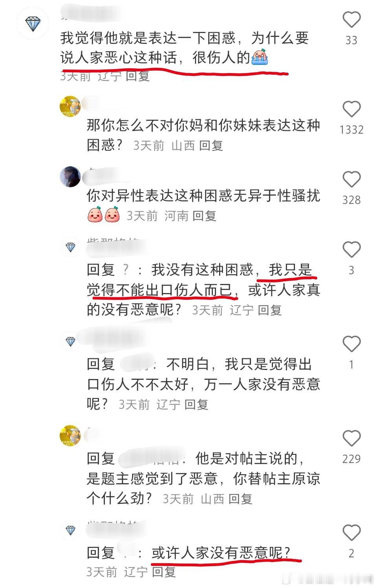The width and height of the screenshot is (377, 588).
Task: Reply to the top comment from Liaoning
Action: tap(138, 76)
